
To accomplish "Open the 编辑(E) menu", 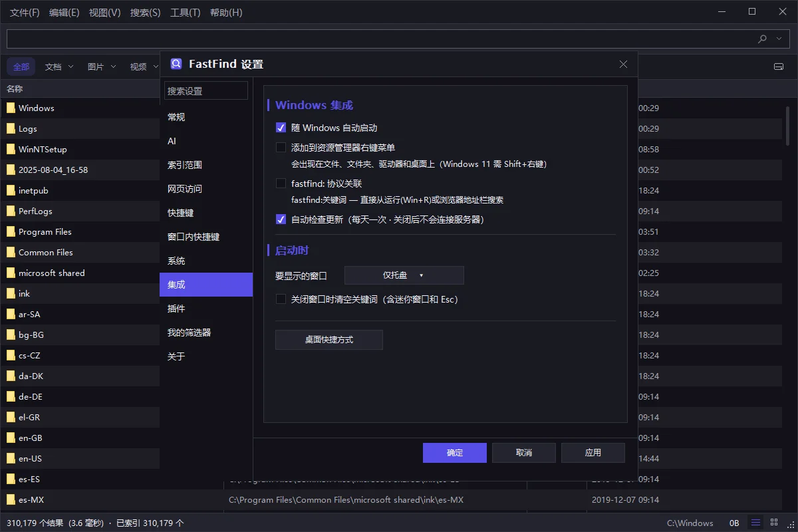I will (65, 13).
